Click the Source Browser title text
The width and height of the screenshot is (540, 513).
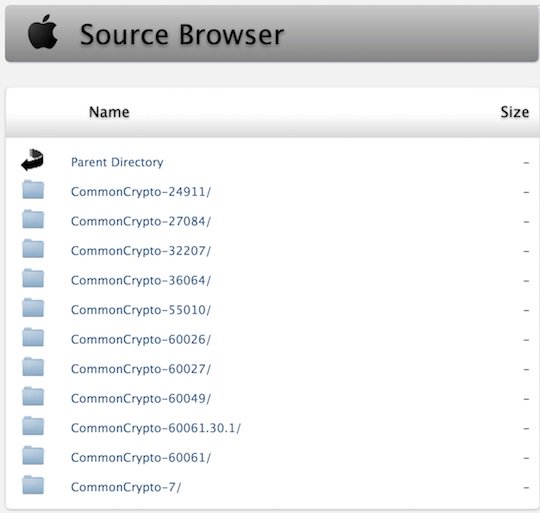[182, 34]
